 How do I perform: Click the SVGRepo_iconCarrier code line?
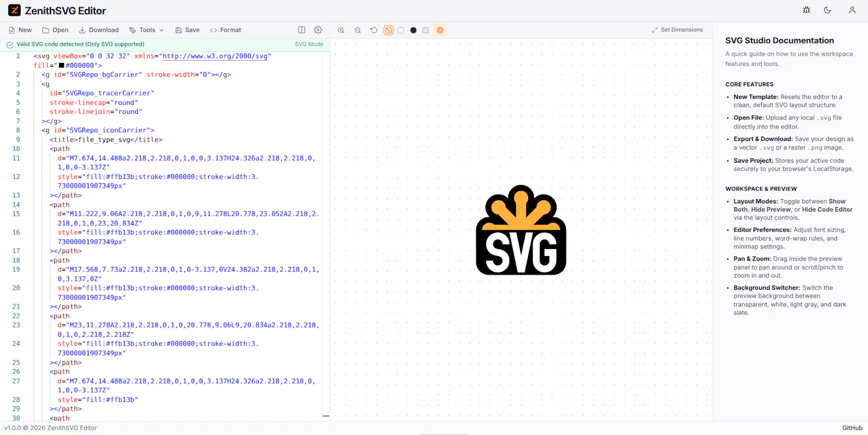(98, 130)
